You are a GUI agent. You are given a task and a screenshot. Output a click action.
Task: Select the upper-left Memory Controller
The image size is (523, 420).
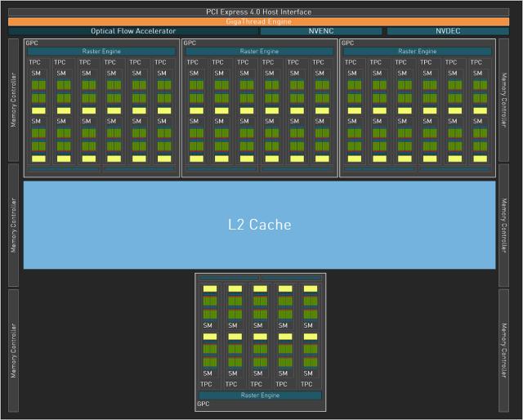(x=13, y=99)
